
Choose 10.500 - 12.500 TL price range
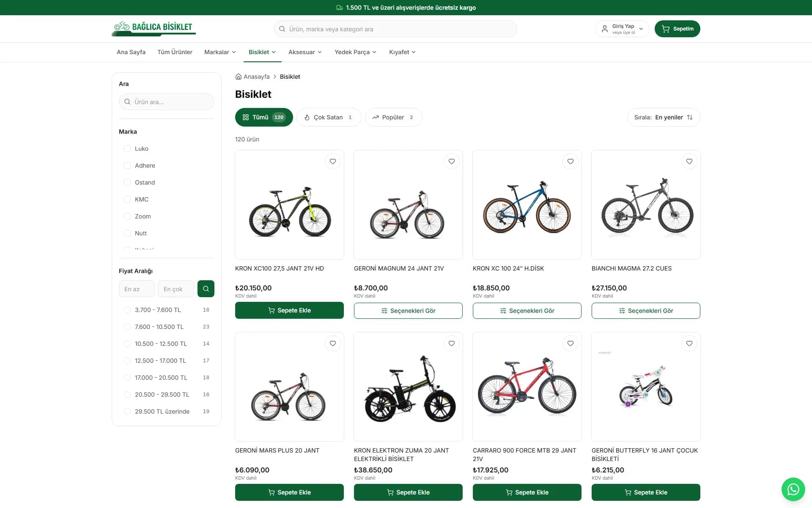click(x=127, y=344)
